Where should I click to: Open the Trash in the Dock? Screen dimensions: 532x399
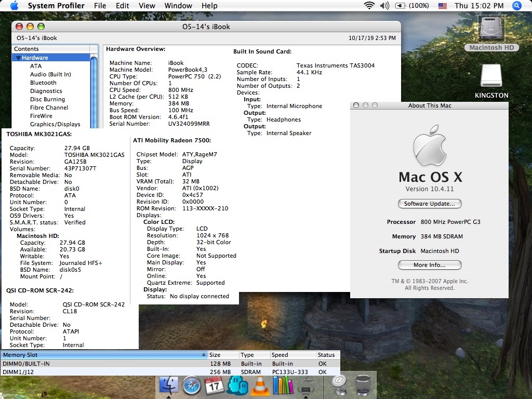click(363, 385)
